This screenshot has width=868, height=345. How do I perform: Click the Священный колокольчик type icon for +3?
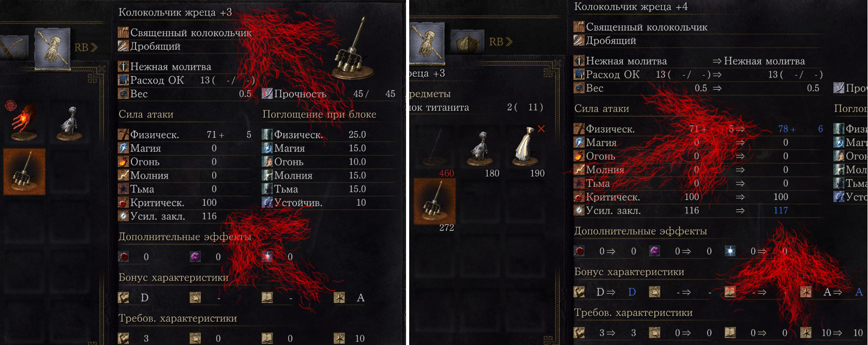pos(123,32)
